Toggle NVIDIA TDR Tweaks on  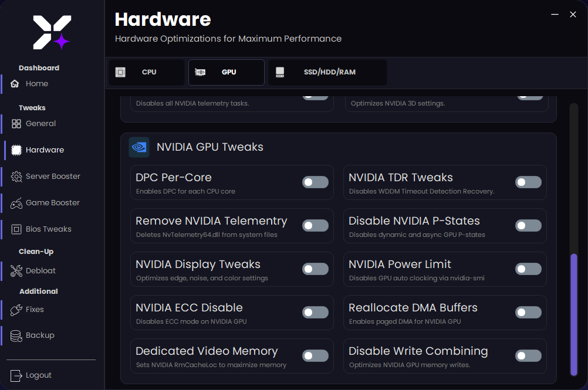pyautogui.click(x=528, y=182)
